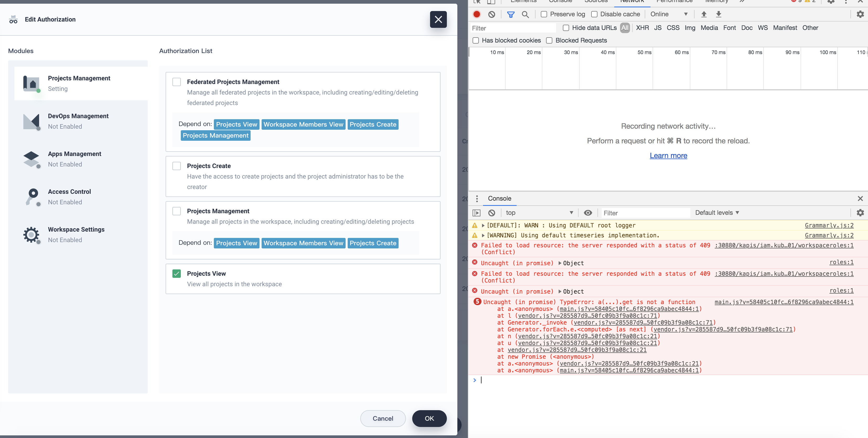
Task: Expand the first Uncaught promise Object
Action: coord(560,263)
